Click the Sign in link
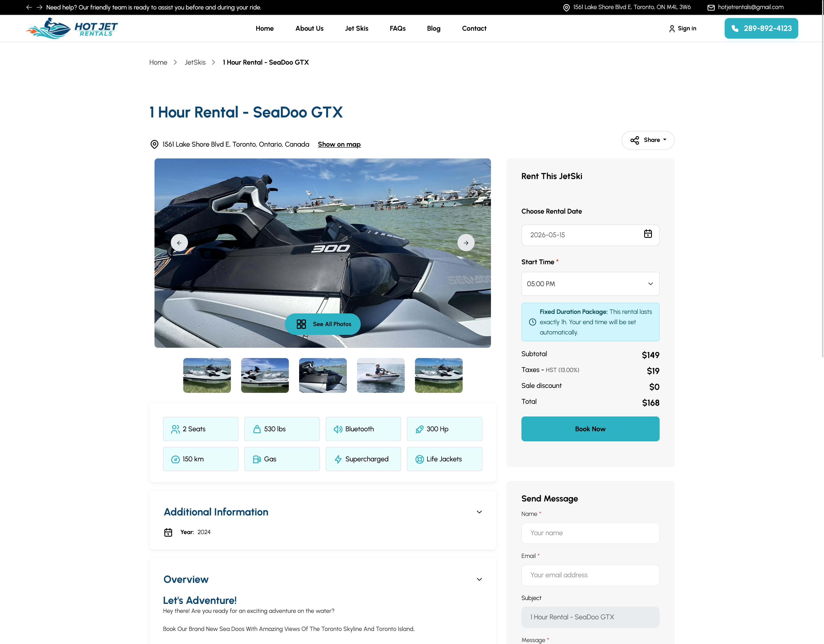The height and width of the screenshot is (644, 824). (x=687, y=28)
